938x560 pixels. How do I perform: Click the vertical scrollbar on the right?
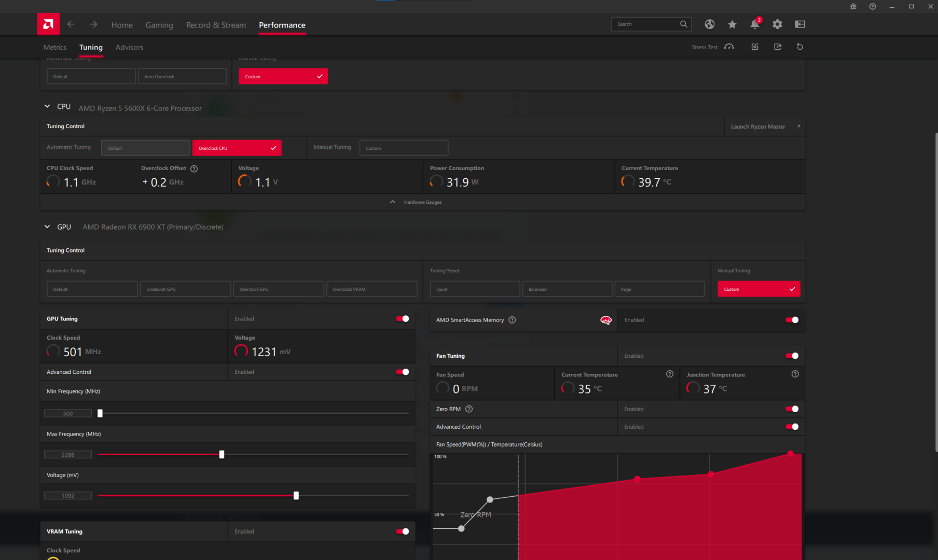(x=936, y=293)
